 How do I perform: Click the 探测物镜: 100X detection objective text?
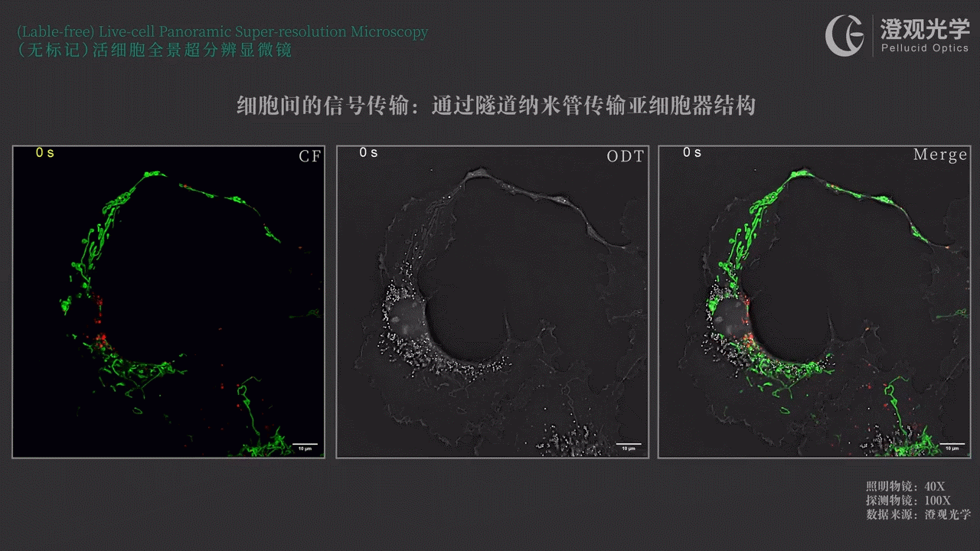[x=908, y=500]
